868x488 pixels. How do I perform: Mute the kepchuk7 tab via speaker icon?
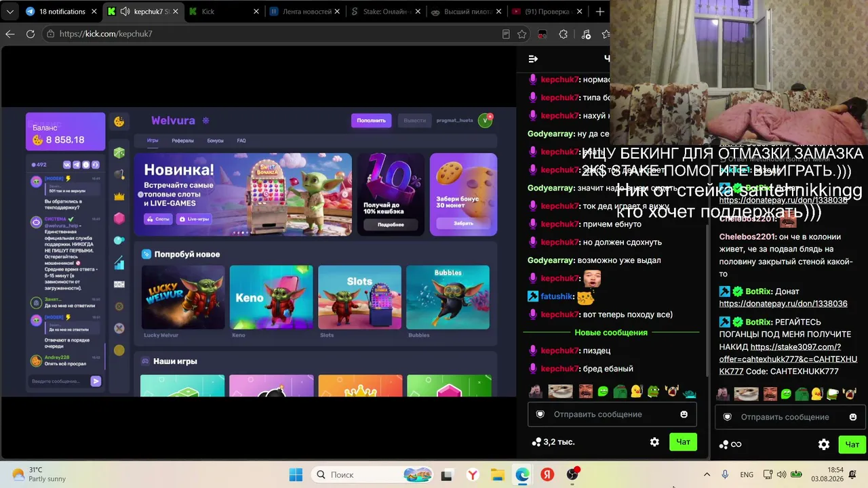pyautogui.click(x=125, y=12)
